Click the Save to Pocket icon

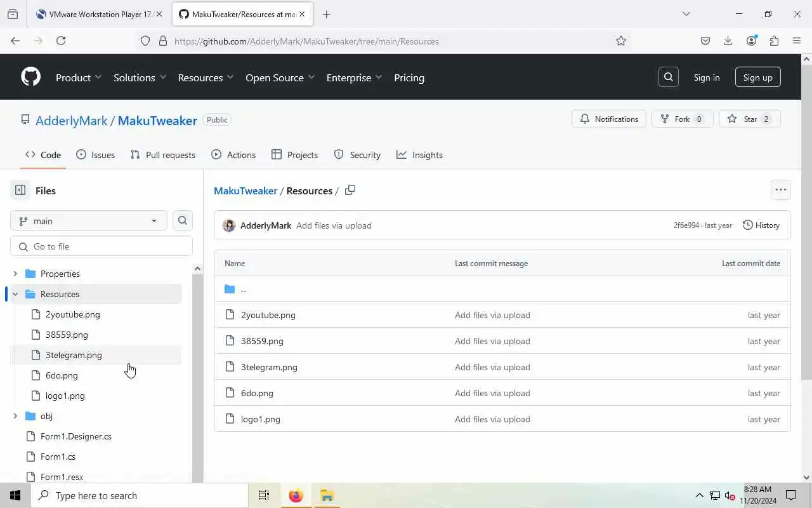(705, 41)
